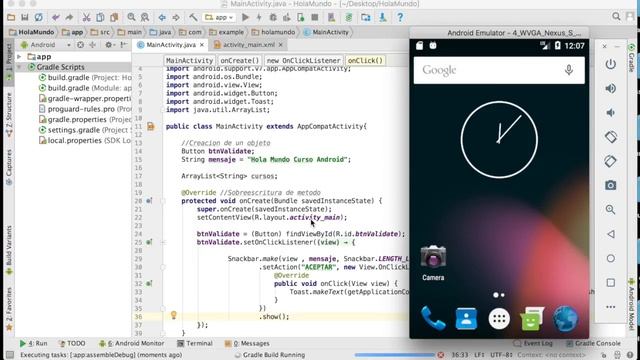
Task: Click the Gradle build progress bar
Action: (x=395, y=355)
